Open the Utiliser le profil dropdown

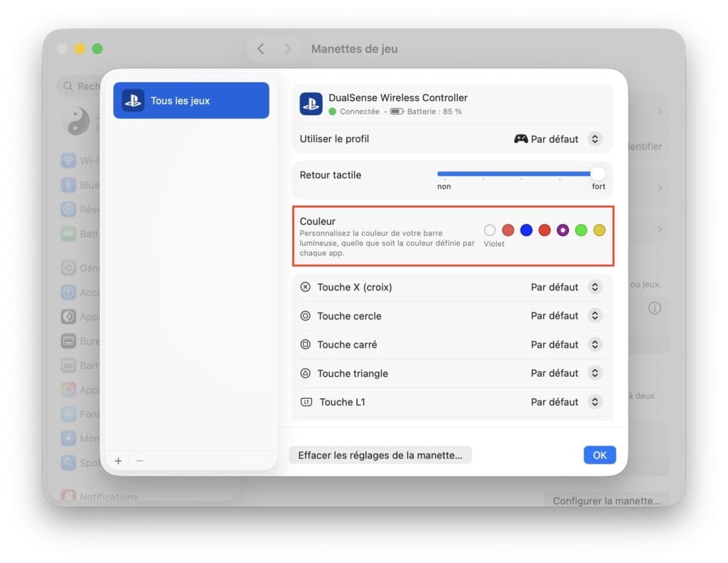click(x=595, y=139)
